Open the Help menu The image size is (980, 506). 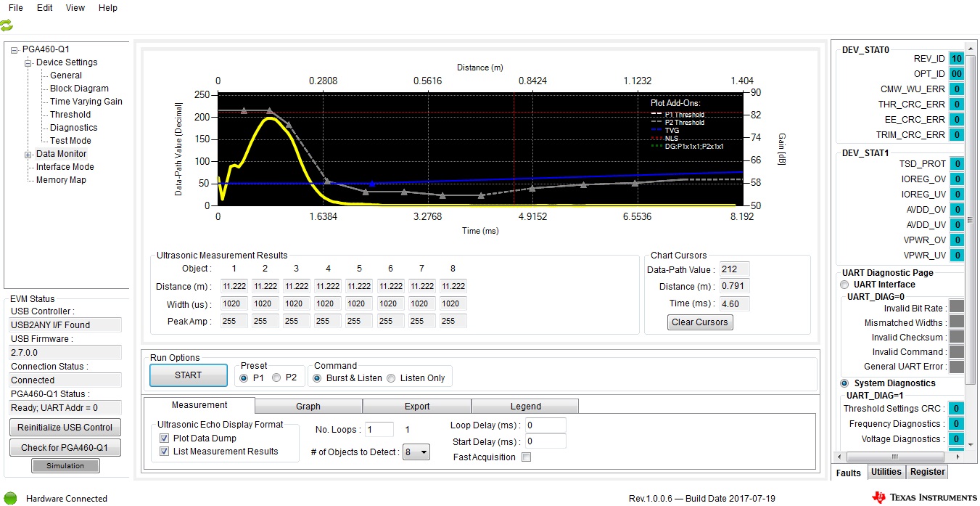pyautogui.click(x=108, y=8)
